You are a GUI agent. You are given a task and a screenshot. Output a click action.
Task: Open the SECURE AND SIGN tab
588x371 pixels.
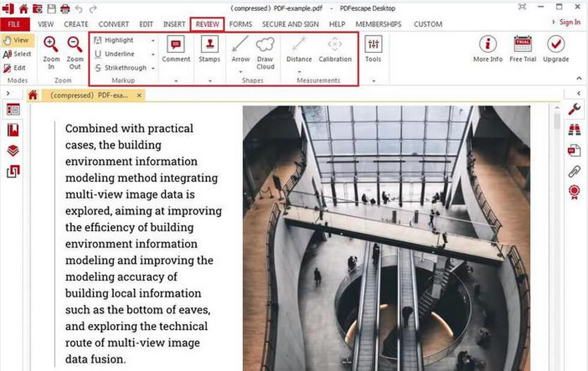(290, 24)
